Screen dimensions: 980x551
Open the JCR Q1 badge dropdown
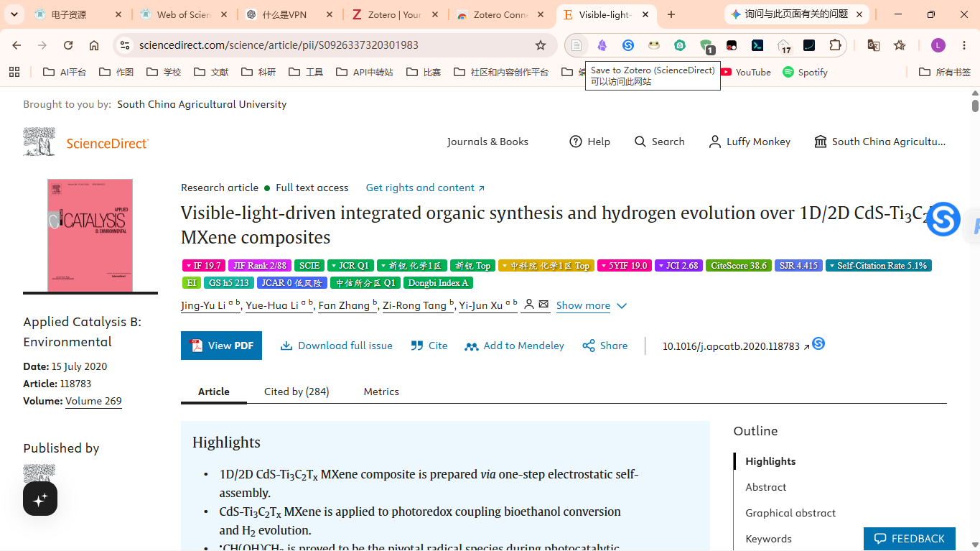353,266
